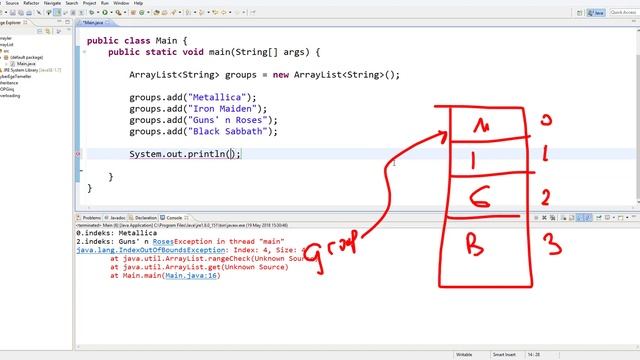This screenshot has height=360, width=640.
Task: Open the Source menu
Action: point(12,3)
